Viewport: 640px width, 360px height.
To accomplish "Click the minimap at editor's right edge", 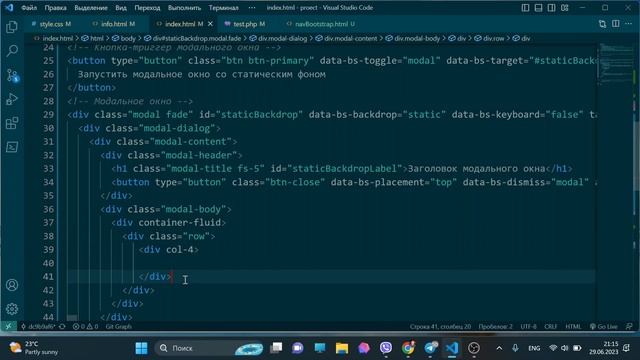I will 616,65.
